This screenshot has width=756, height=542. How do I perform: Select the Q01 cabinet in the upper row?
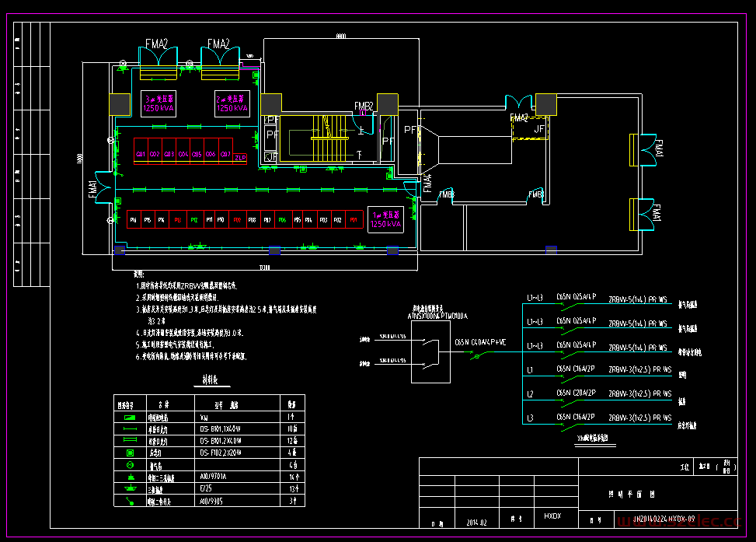click(x=141, y=155)
